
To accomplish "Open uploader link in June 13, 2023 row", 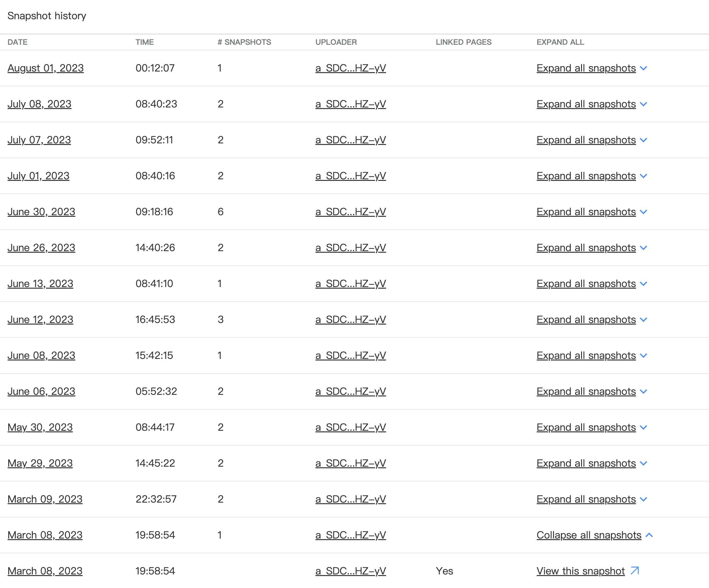I will (x=350, y=284).
